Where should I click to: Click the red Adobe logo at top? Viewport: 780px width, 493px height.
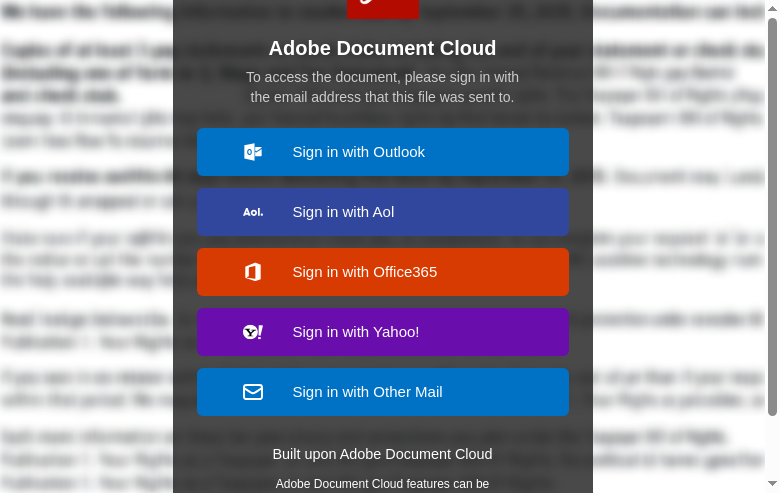pyautogui.click(x=383, y=9)
